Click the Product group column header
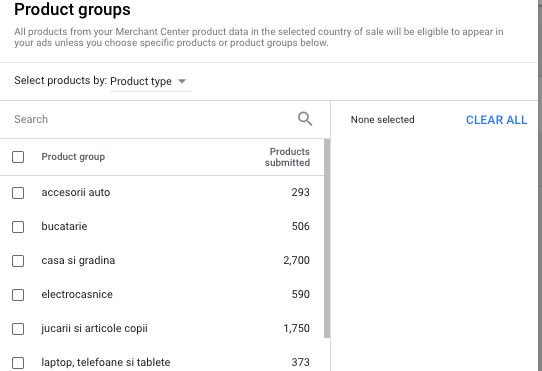 tap(73, 157)
